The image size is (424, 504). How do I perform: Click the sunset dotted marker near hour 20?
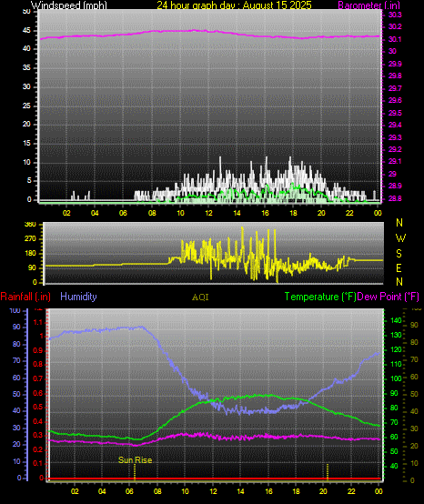tap(328, 471)
